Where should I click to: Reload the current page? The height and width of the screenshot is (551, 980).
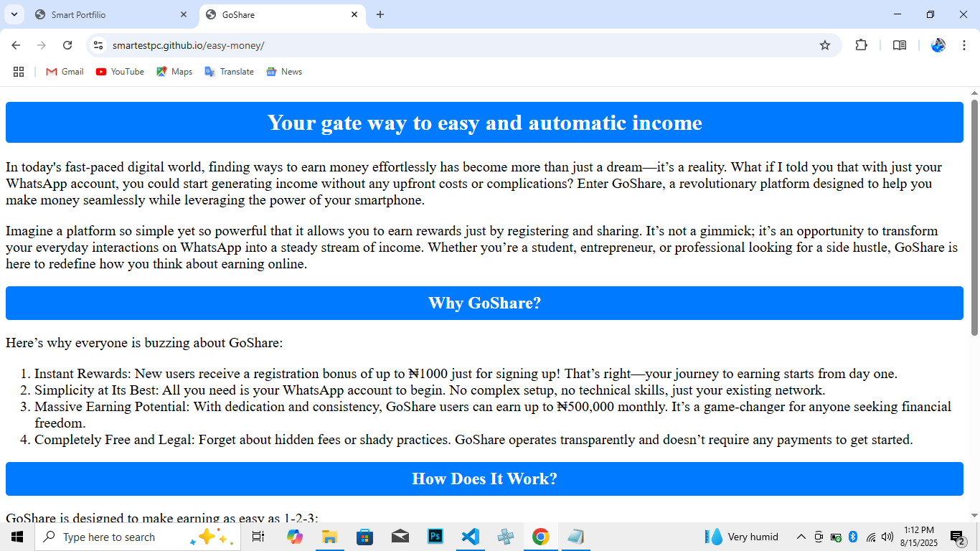tap(67, 45)
